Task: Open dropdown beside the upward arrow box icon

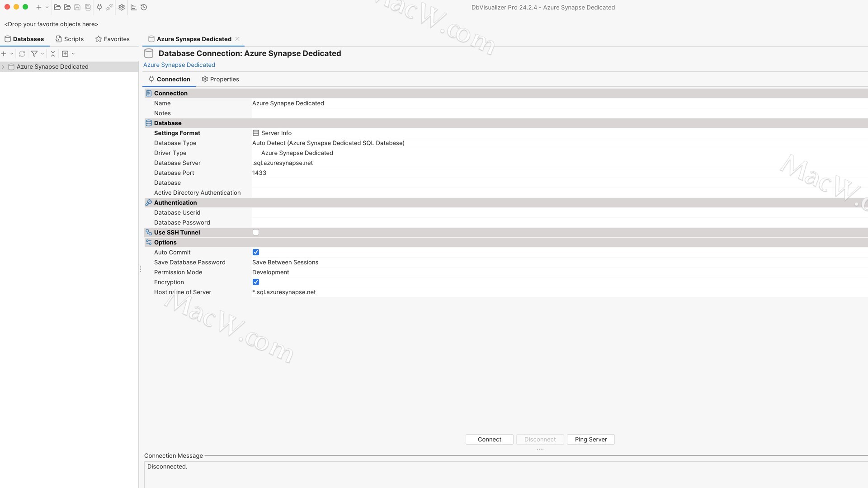Action: pyautogui.click(x=73, y=53)
